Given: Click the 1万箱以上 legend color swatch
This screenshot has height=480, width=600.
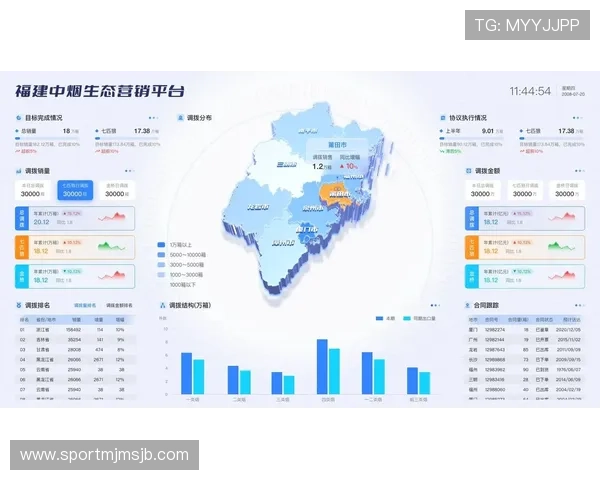Looking at the screenshot, I should [x=161, y=245].
